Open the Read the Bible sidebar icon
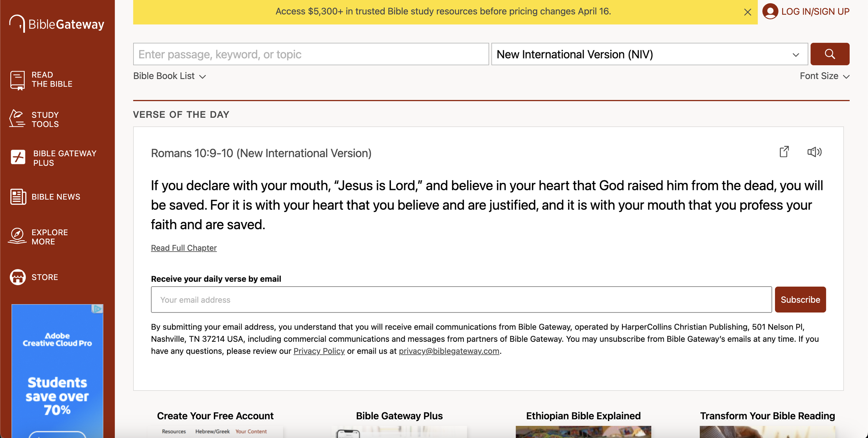This screenshot has width=868, height=438. 17,80
